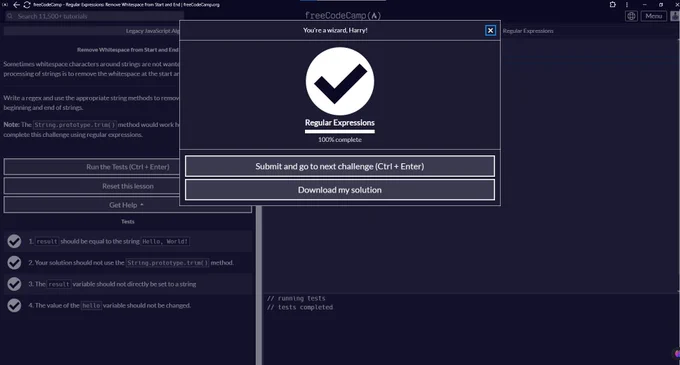Go back using the browser back arrow
Screen dimensions: 680x365
click(x=16, y=5)
